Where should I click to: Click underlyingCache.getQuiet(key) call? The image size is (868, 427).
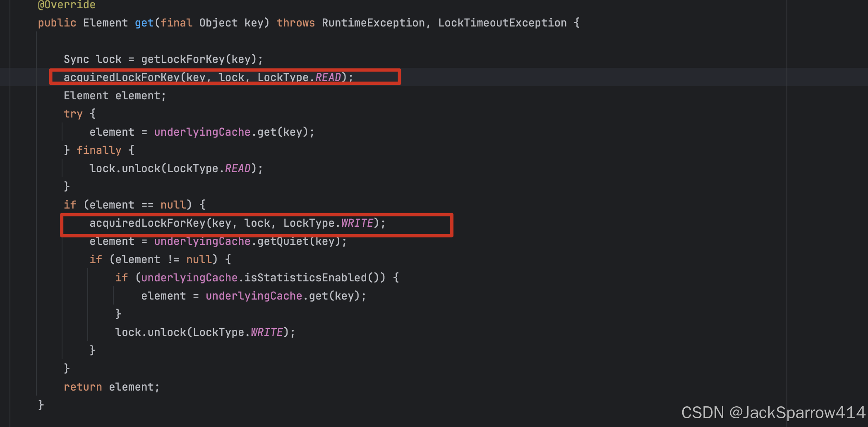[247, 241]
